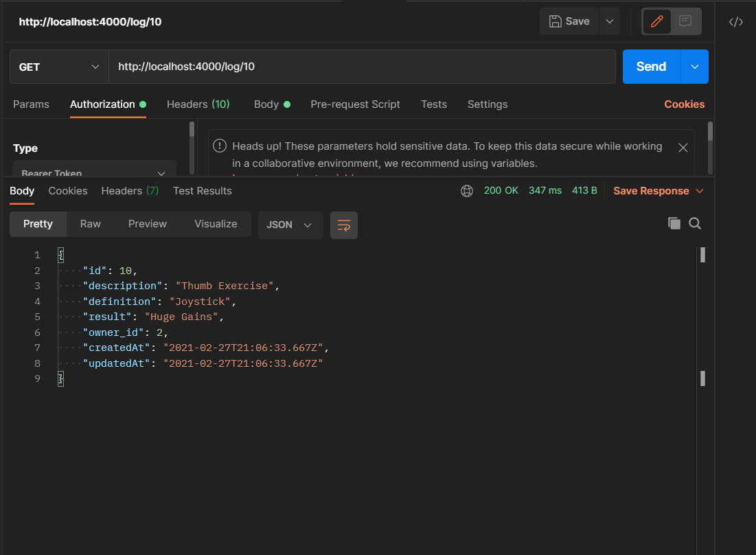Open the code snippet icon on the right edge
Image resolution: width=756 pixels, height=555 pixels.
coord(735,21)
